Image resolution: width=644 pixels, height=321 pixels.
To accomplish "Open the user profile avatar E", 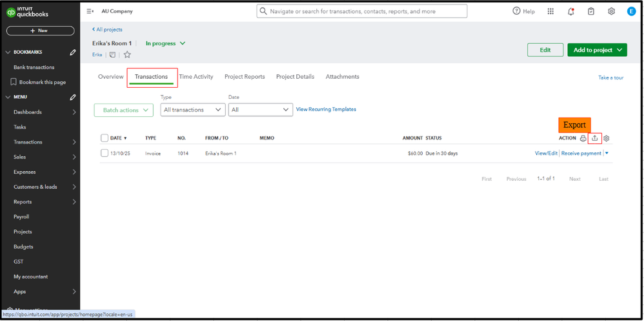I will point(631,12).
